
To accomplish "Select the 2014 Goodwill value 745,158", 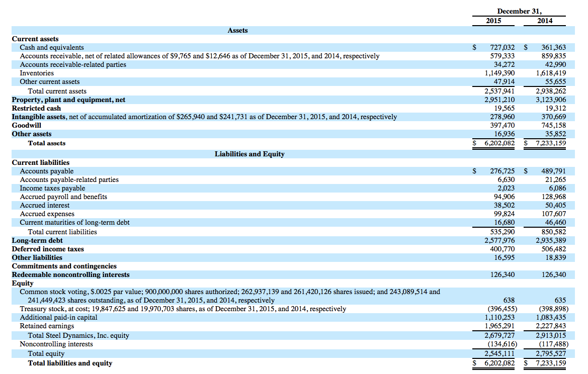I will (553, 126).
